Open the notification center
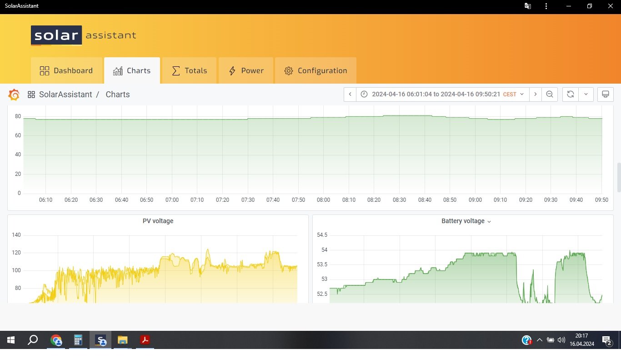The height and width of the screenshot is (364, 621). [606, 340]
